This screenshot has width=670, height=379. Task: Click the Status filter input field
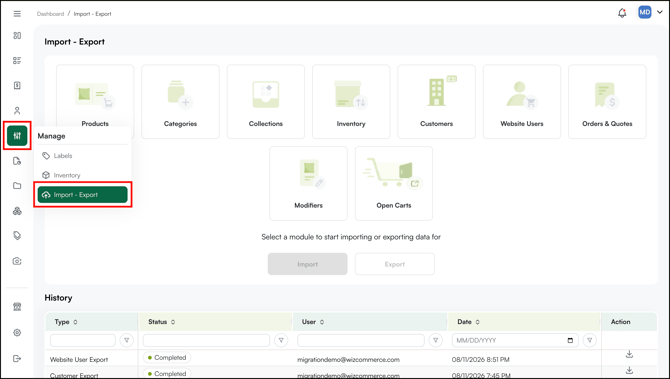click(206, 340)
